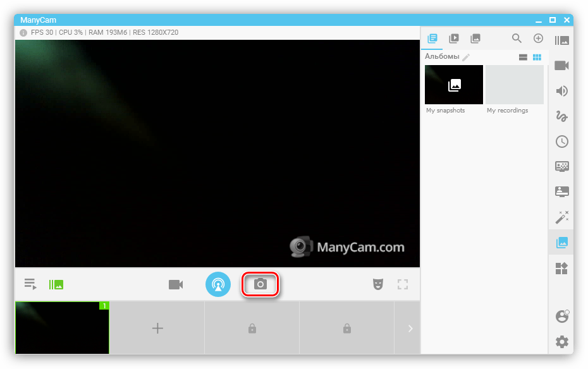Open the My snapshots album
Screen dimensions: 588x369
(454, 85)
